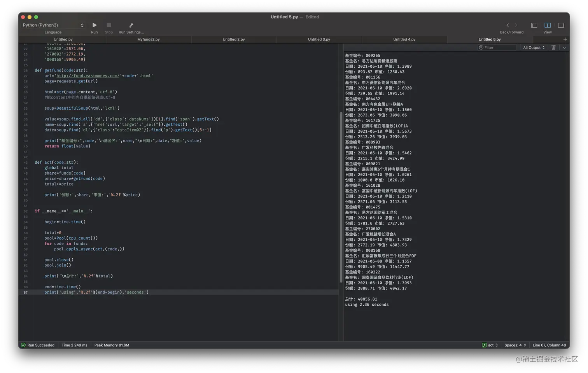
Task: Close the window with the red button
Action: [x=23, y=17]
